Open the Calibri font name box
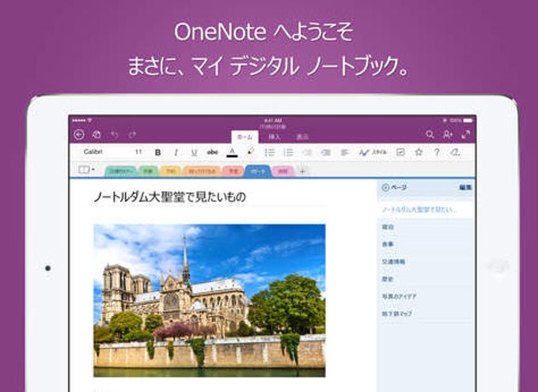 pyautogui.click(x=93, y=152)
